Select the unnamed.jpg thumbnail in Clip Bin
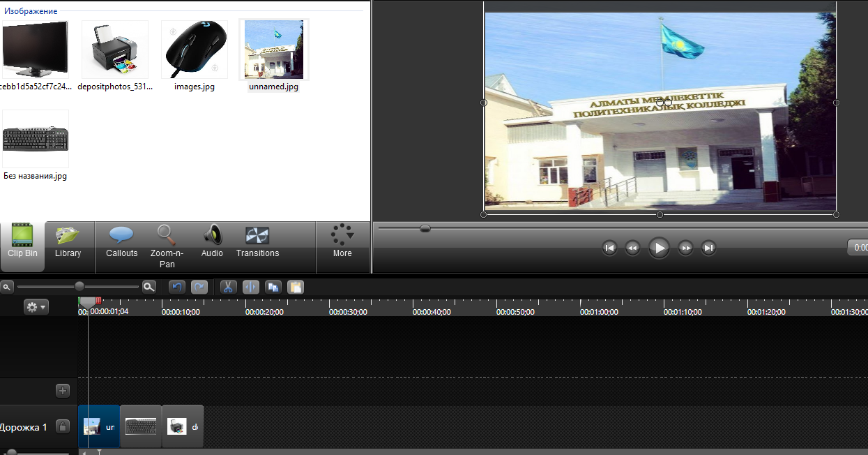This screenshot has width=868, height=455. 274,49
